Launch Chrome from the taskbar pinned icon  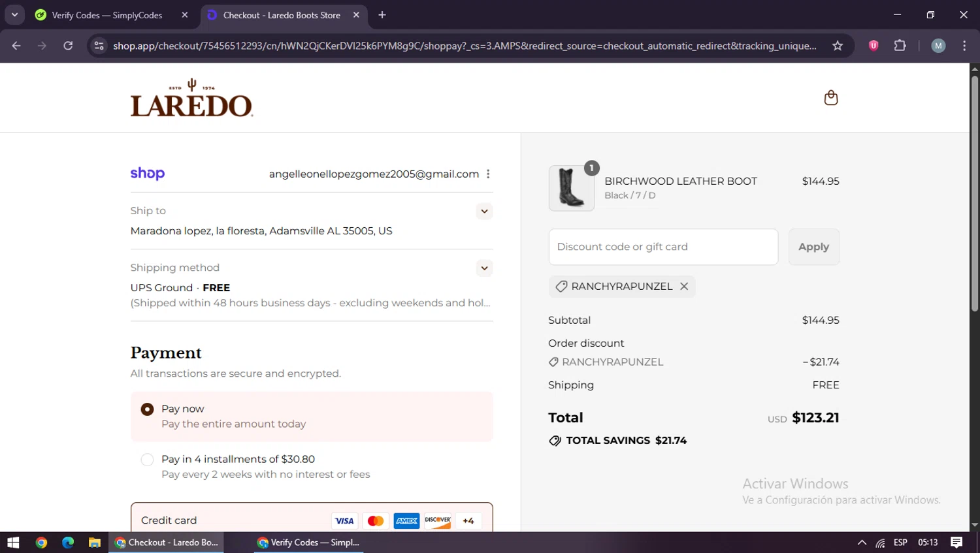[41, 543]
